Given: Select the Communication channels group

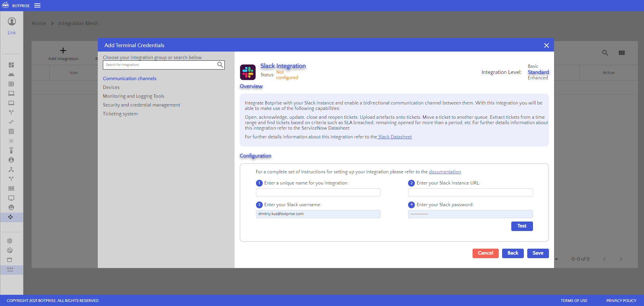Looking at the screenshot, I should tap(130, 78).
